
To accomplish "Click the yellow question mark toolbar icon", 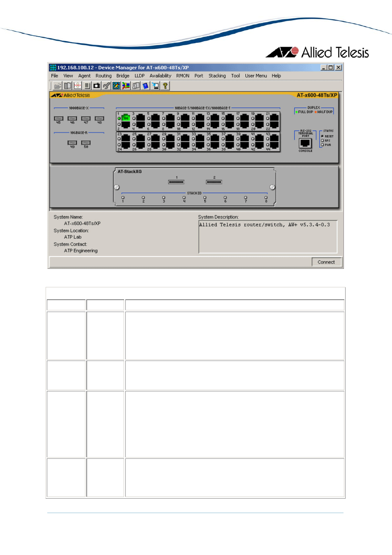I will tap(165, 86).
